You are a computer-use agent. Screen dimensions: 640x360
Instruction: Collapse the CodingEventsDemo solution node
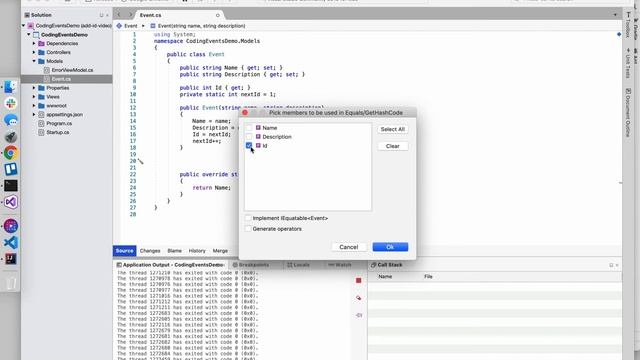[24, 26]
